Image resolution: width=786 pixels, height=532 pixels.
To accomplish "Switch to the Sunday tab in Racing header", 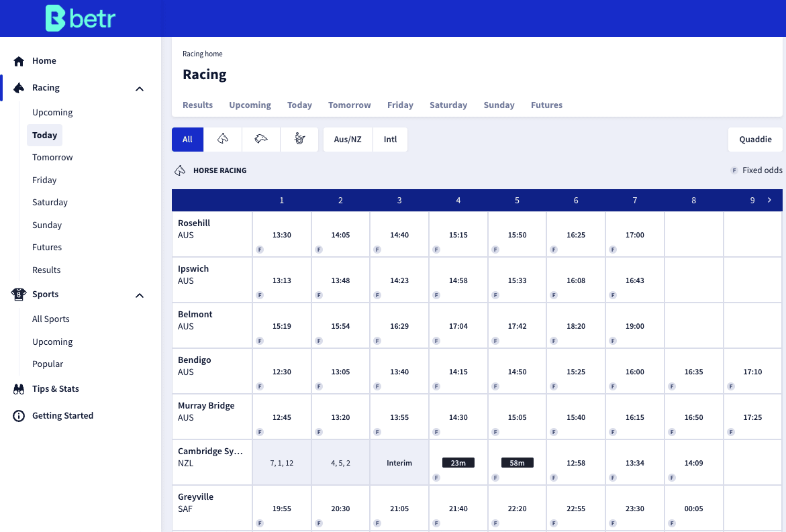I will click(499, 105).
